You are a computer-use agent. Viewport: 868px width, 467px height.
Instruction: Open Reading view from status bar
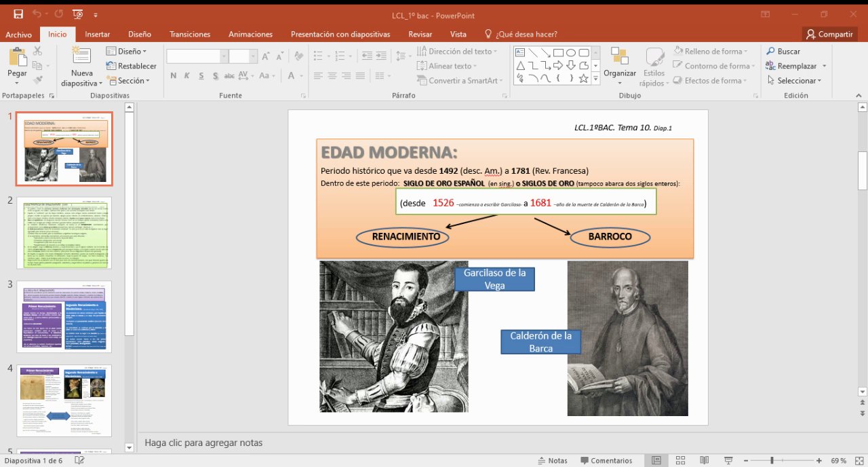point(704,460)
